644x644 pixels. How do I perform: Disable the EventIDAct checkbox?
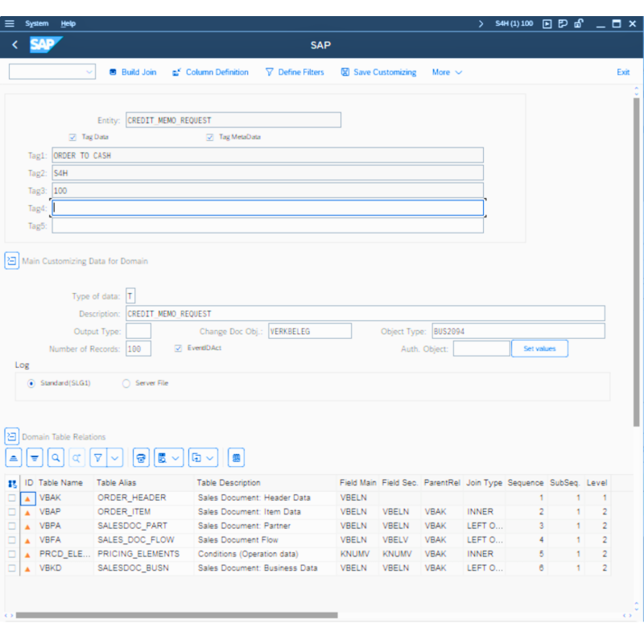coord(178,348)
